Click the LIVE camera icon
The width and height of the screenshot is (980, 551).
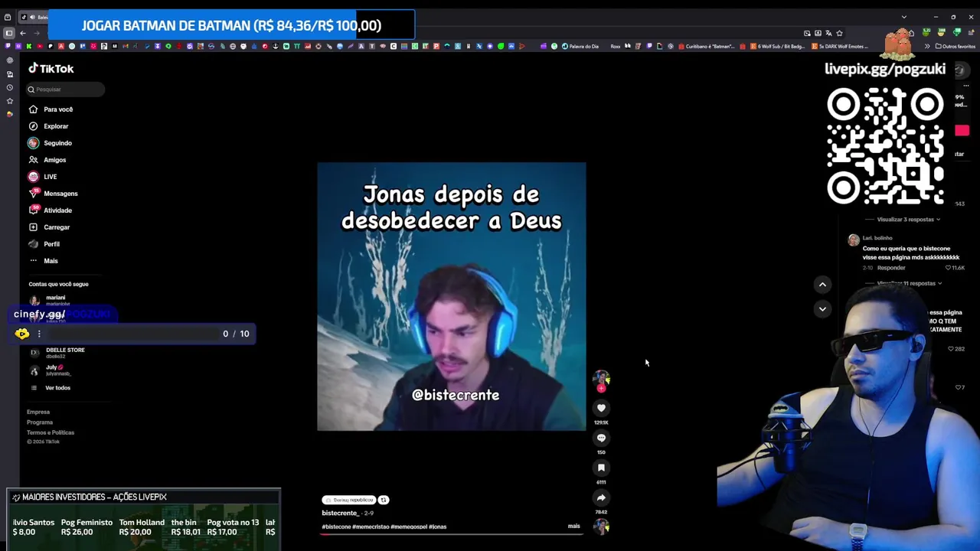pyautogui.click(x=33, y=177)
